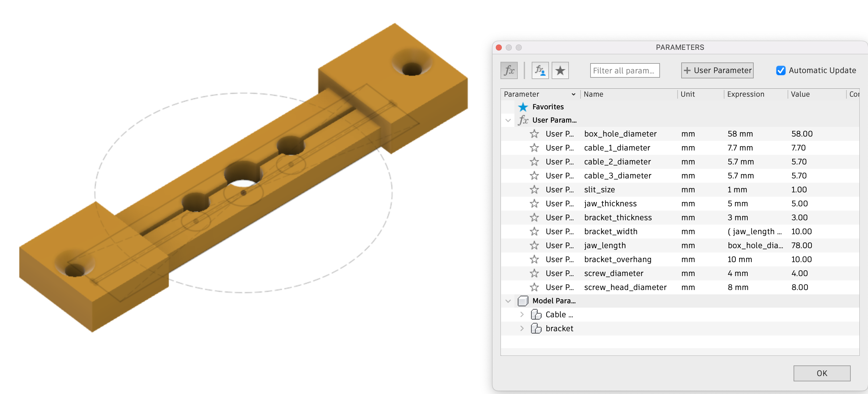
Task: Edit the screw_head_diameter expression 8 mm
Action: [738, 287]
